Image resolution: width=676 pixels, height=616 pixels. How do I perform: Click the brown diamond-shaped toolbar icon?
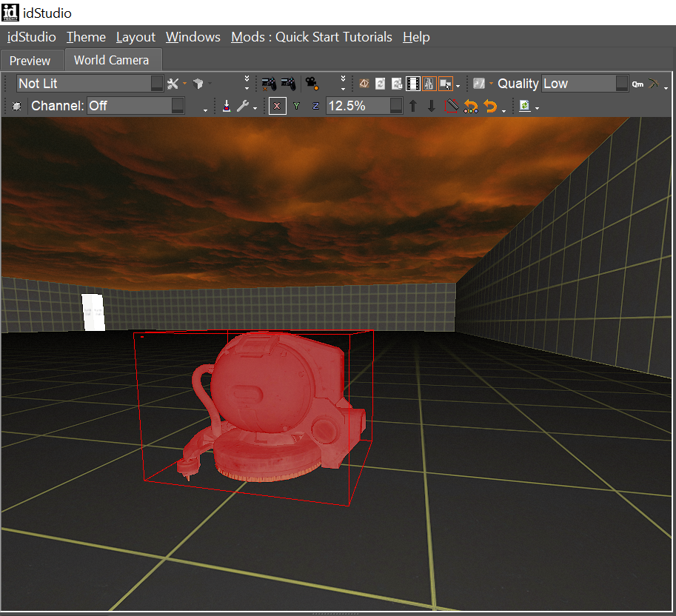pos(364,84)
